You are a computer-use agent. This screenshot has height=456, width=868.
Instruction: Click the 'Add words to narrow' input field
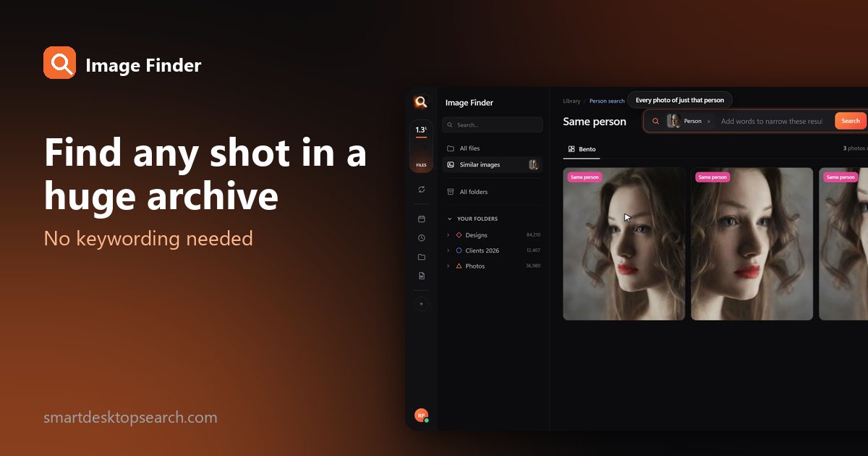point(772,122)
